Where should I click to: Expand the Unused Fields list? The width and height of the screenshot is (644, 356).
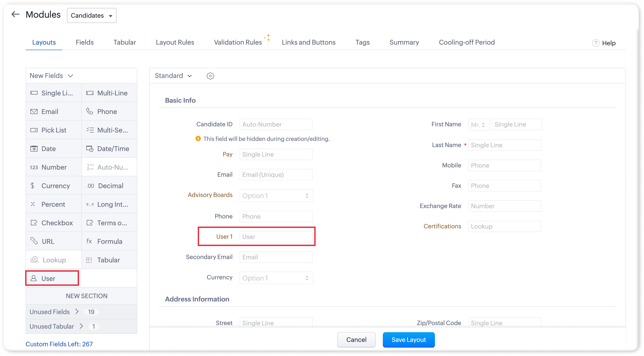(77, 311)
